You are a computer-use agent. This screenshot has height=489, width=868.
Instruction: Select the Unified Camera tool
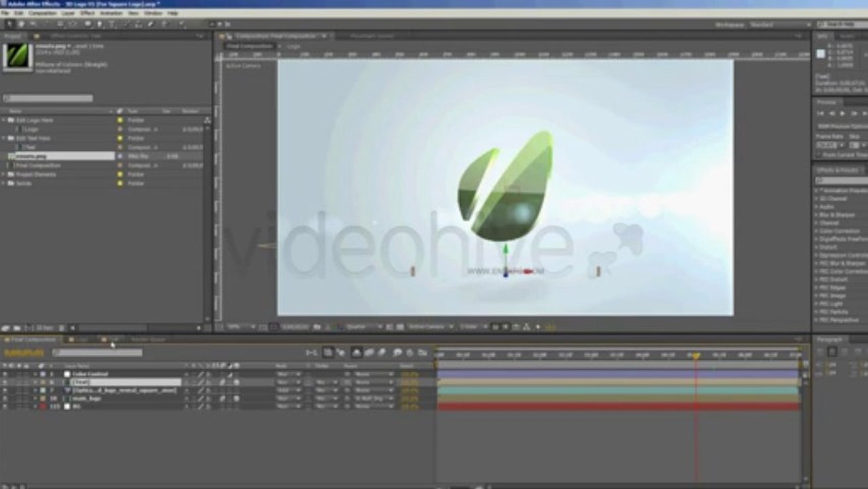(61, 24)
